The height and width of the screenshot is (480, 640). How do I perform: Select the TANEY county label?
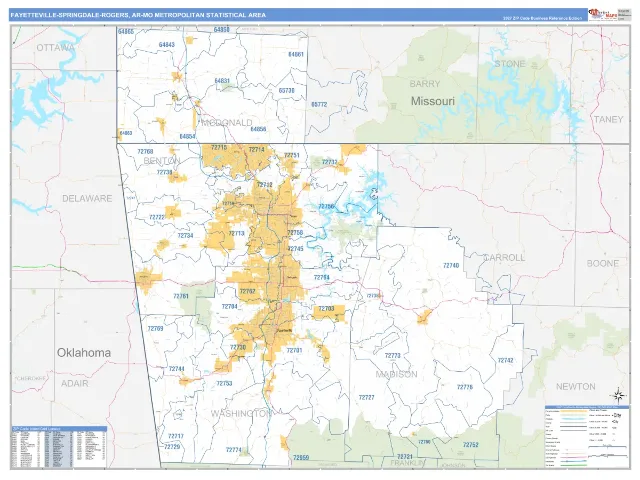tap(609, 120)
